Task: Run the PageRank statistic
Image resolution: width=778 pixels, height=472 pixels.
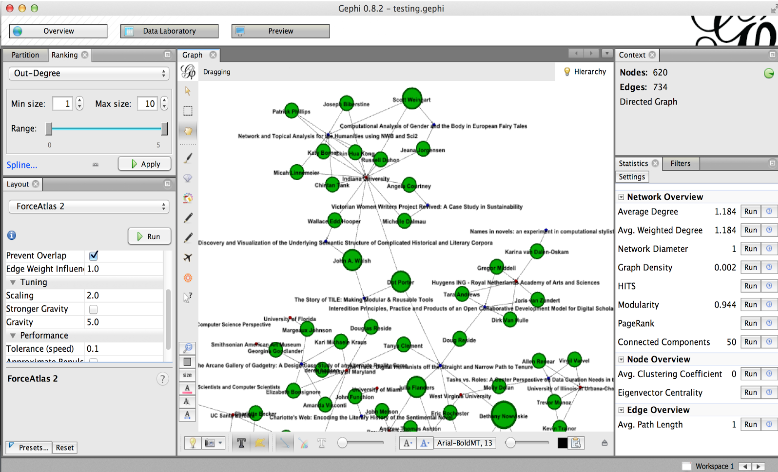Action: point(750,323)
